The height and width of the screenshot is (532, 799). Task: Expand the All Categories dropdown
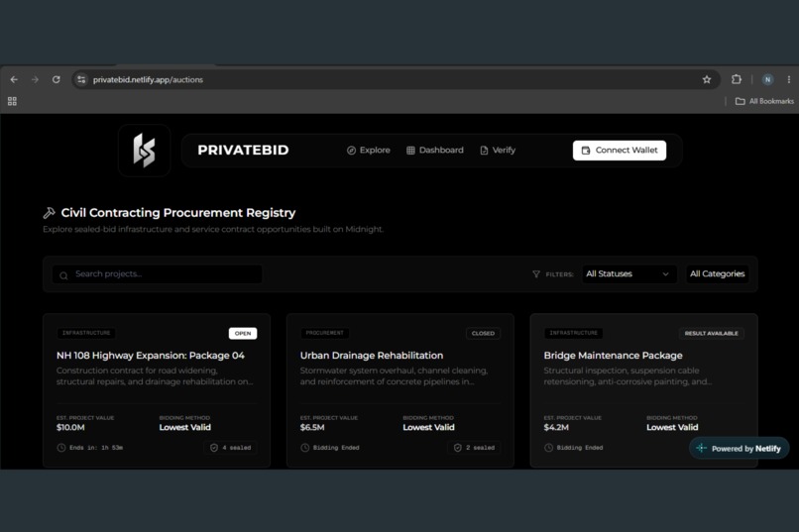(x=717, y=273)
